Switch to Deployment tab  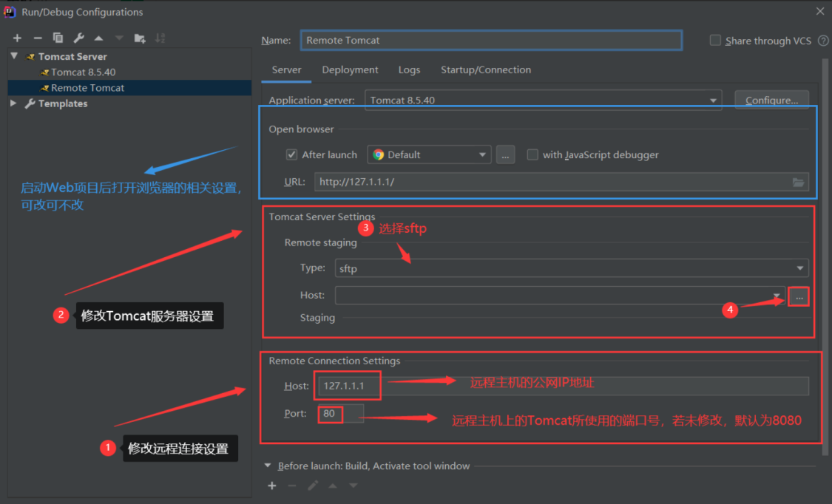point(351,70)
